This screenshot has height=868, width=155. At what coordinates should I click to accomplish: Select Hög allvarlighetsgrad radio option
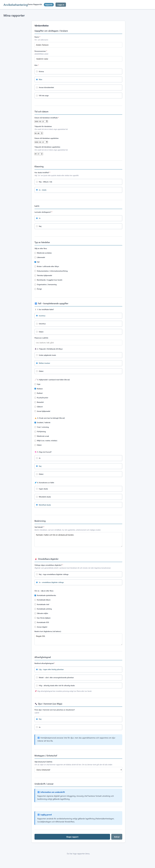click(x=78, y=685)
